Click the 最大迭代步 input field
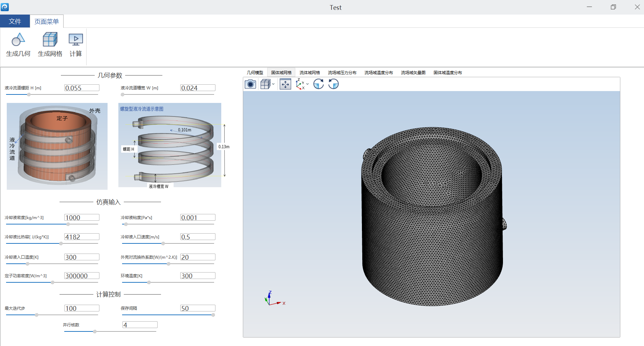644x346 pixels. 82,308
